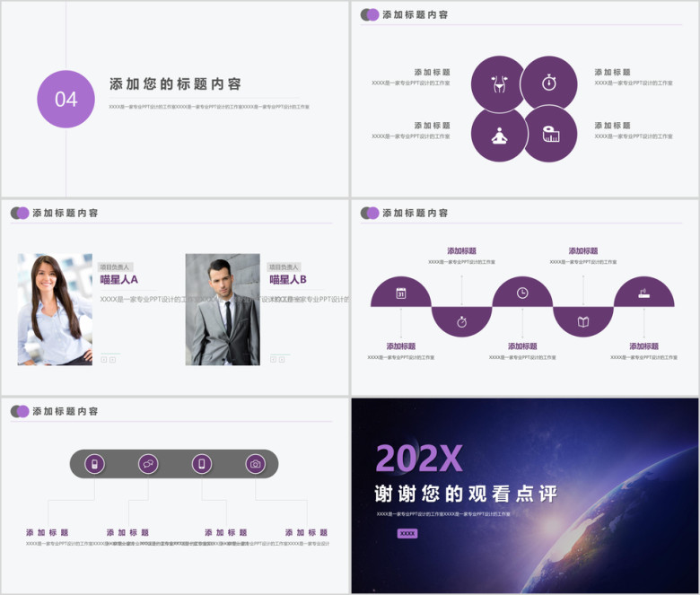
Task: Click the 添加标题 label below the router icon
Action: pyautogui.click(x=643, y=346)
